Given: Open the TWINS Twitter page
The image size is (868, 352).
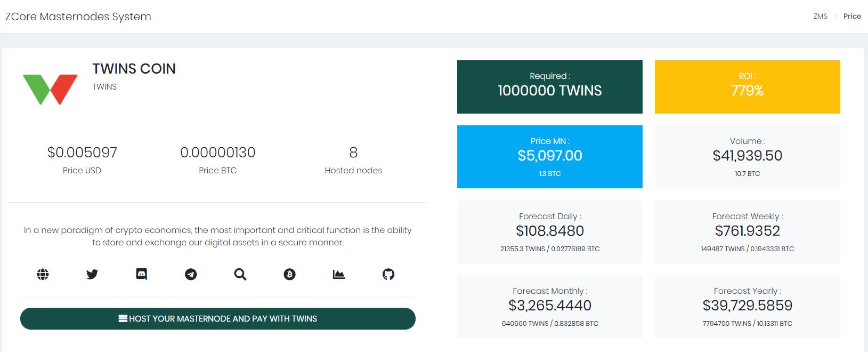Looking at the screenshot, I should [x=92, y=274].
